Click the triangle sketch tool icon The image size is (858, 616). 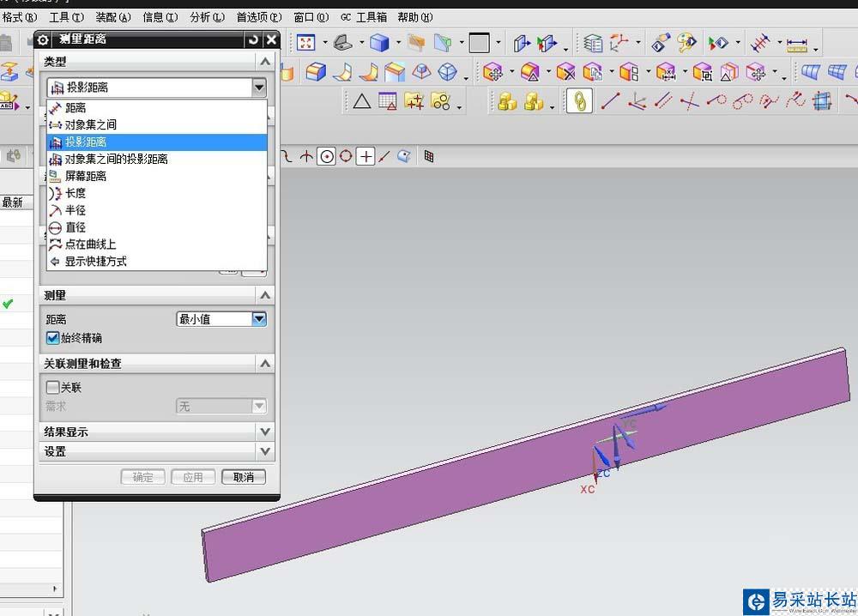[x=362, y=101]
